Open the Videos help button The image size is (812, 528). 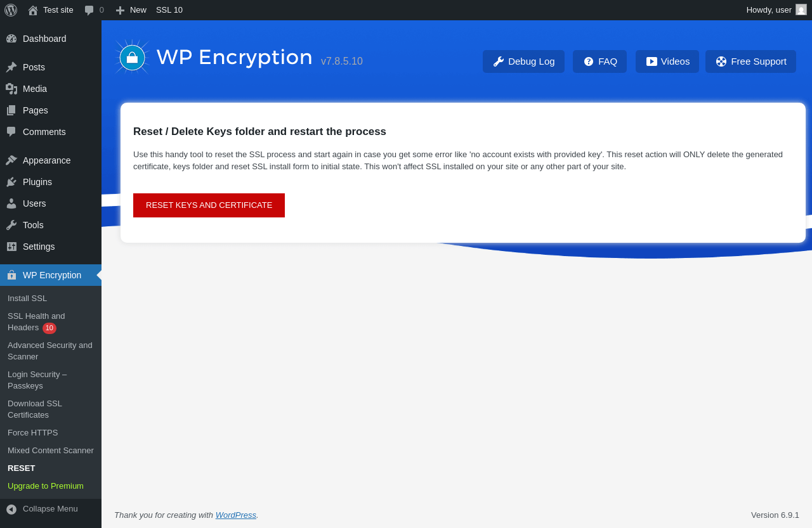(667, 61)
